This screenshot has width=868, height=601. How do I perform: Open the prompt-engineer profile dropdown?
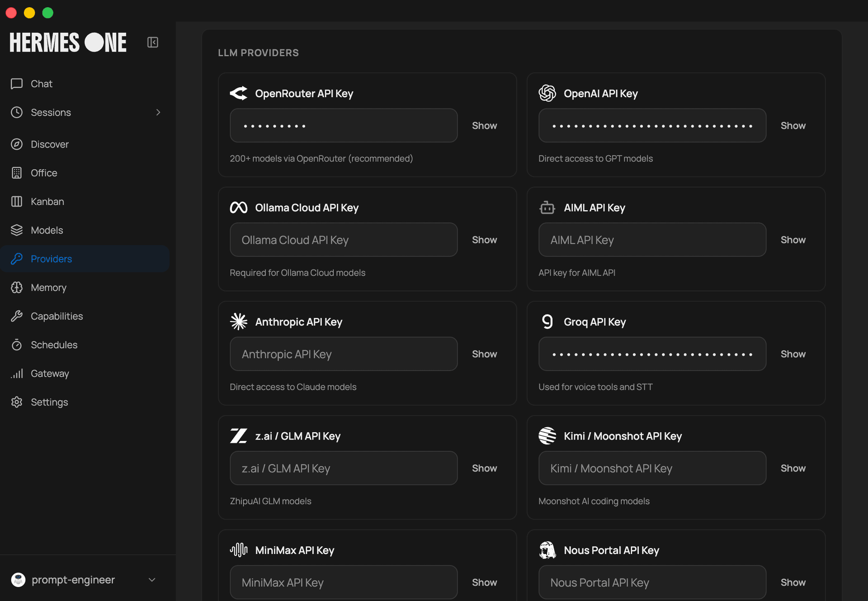pos(152,580)
